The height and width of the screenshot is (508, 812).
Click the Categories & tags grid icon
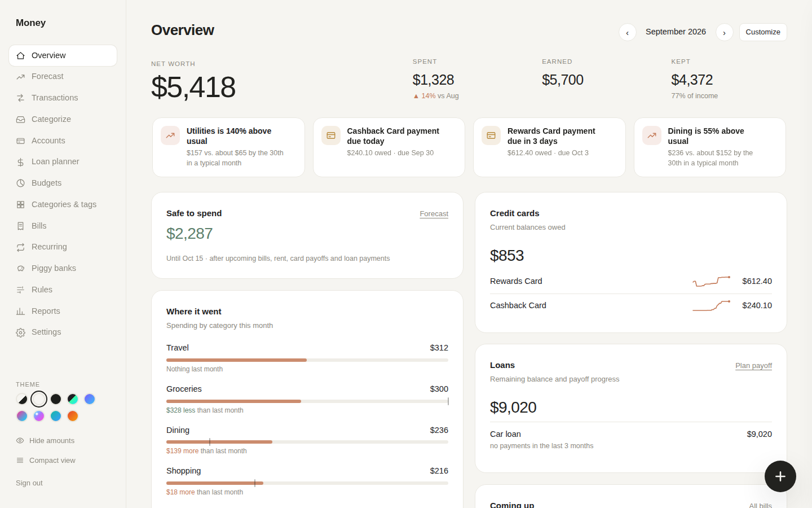pyautogui.click(x=21, y=205)
